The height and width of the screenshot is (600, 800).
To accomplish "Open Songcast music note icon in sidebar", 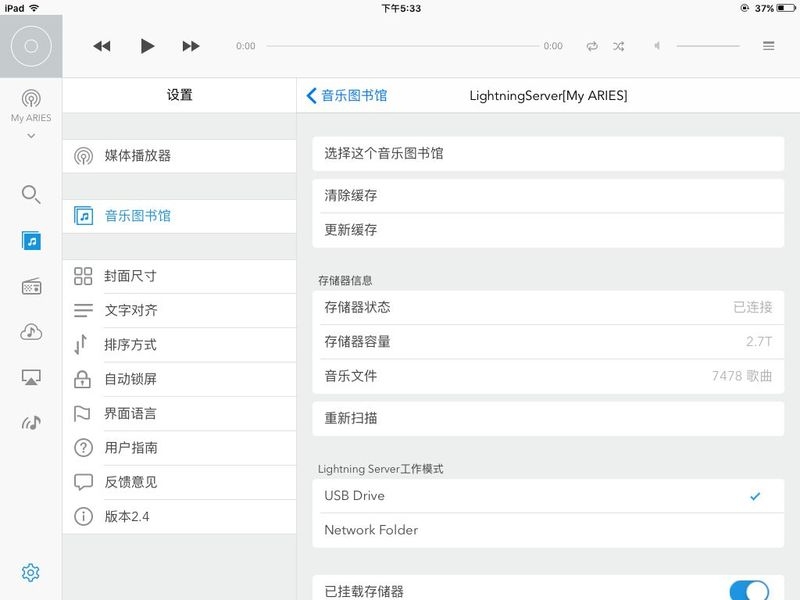I will click(x=31, y=422).
